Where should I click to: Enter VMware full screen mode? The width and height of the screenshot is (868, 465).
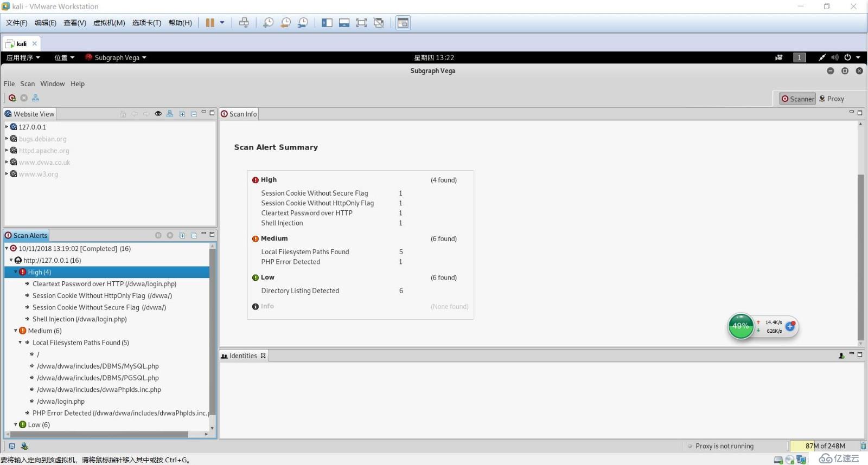(361, 23)
